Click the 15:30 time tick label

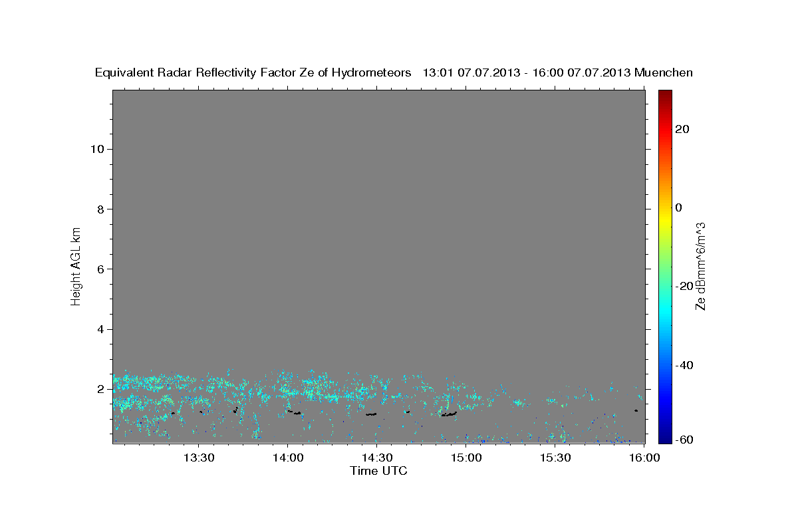click(555, 458)
